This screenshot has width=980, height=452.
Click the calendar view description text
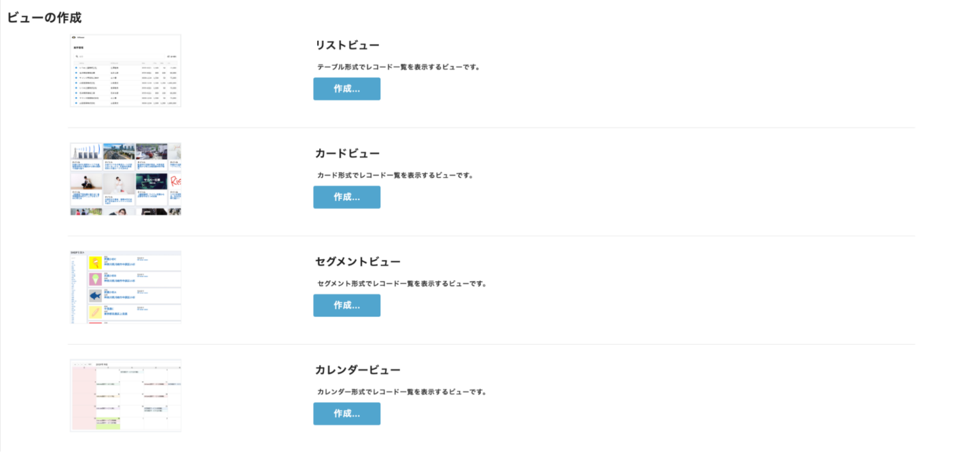coord(403,391)
